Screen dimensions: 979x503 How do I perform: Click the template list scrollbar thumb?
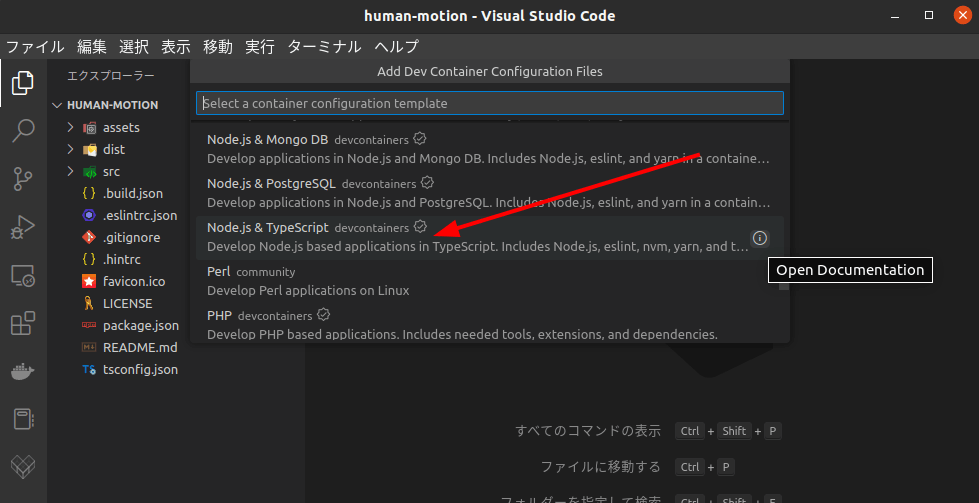tap(784, 286)
